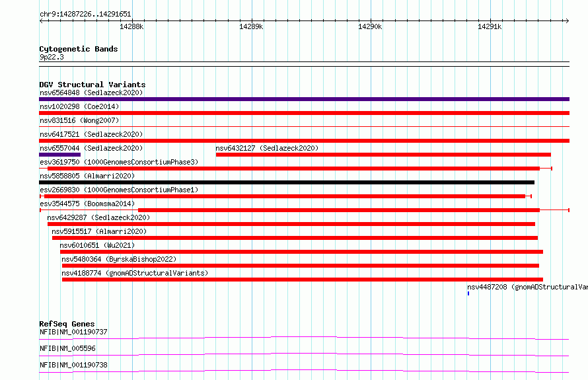Click the nsv6557044 (Sedlazeck2020) label
Viewport: 588px width, 380px height.
pyautogui.click(x=91, y=148)
